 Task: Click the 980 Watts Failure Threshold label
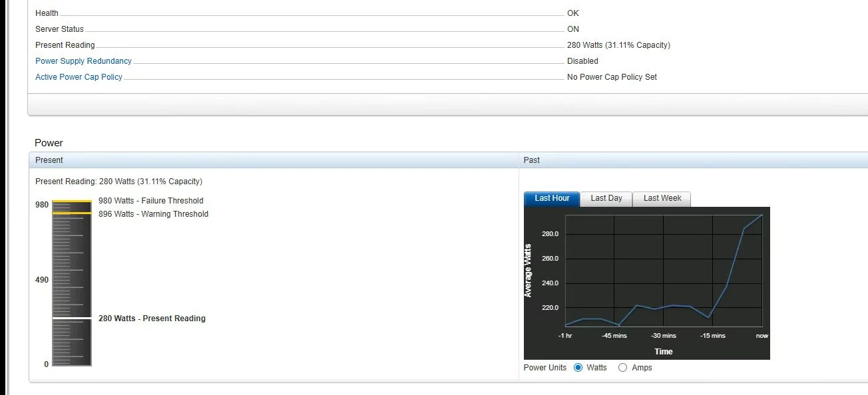tap(150, 201)
